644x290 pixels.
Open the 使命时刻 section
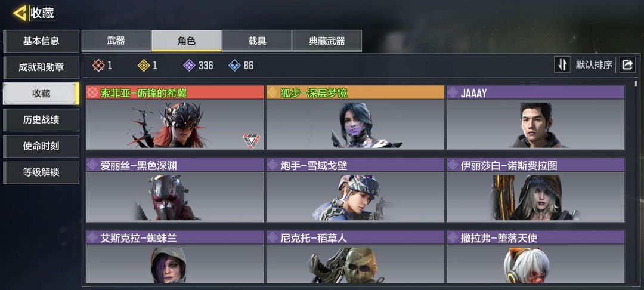pos(41,146)
